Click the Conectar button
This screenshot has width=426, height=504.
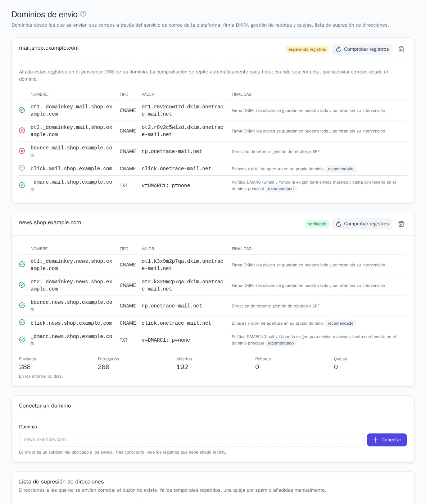pyautogui.click(x=387, y=440)
